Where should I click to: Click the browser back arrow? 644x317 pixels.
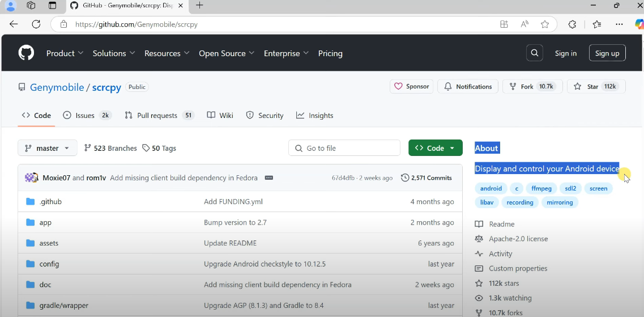click(14, 24)
